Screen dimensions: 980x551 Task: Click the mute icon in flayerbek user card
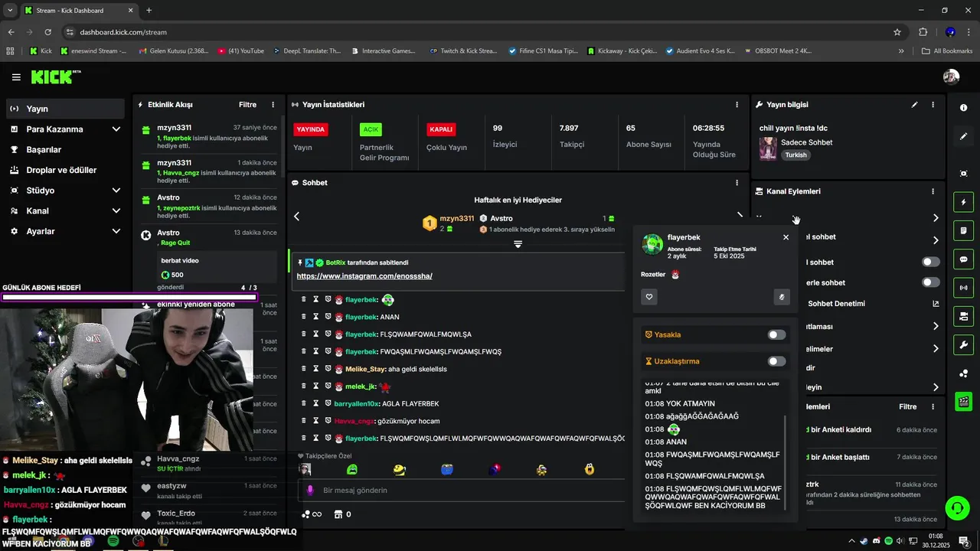[782, 297]
